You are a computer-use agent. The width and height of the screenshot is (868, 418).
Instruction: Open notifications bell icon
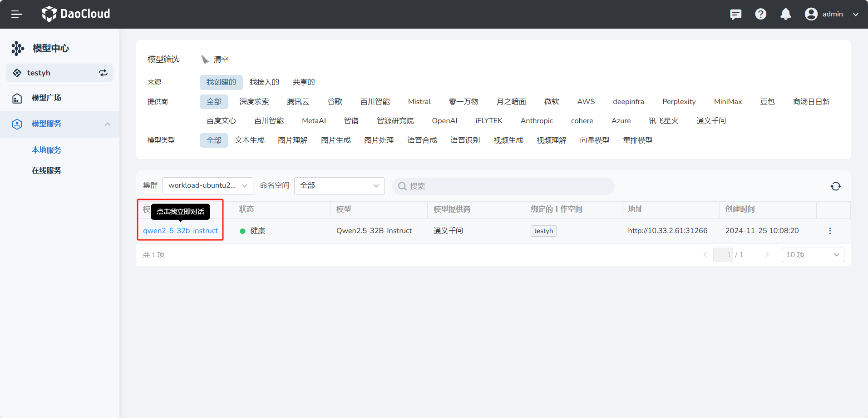tap(786, 14)
